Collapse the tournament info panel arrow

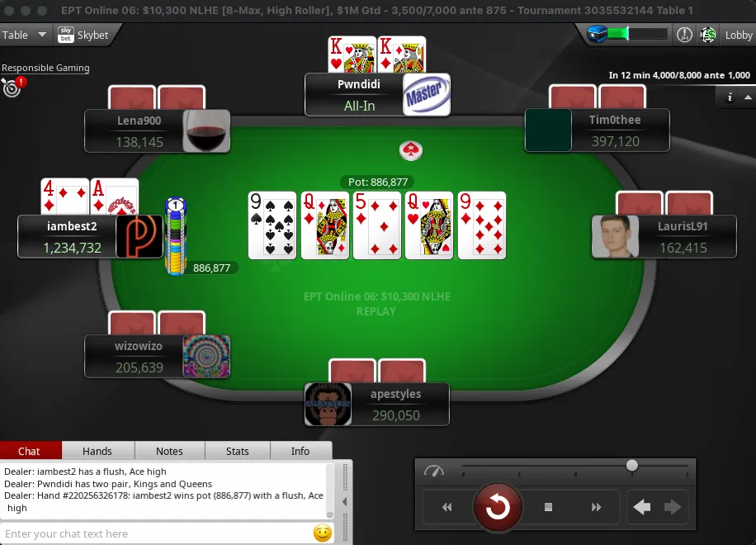[x=748, y=97]
